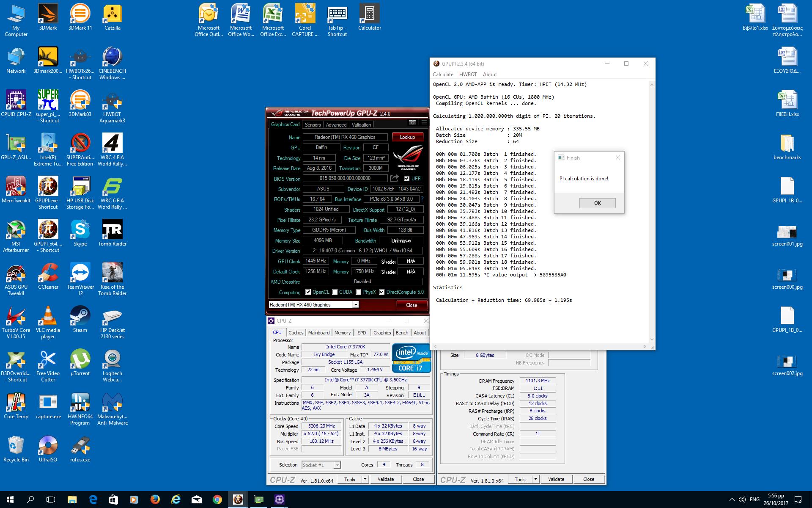Open the Socket #1 selection dropdown
Screen dimensions: 812x508
pos(337,465)
